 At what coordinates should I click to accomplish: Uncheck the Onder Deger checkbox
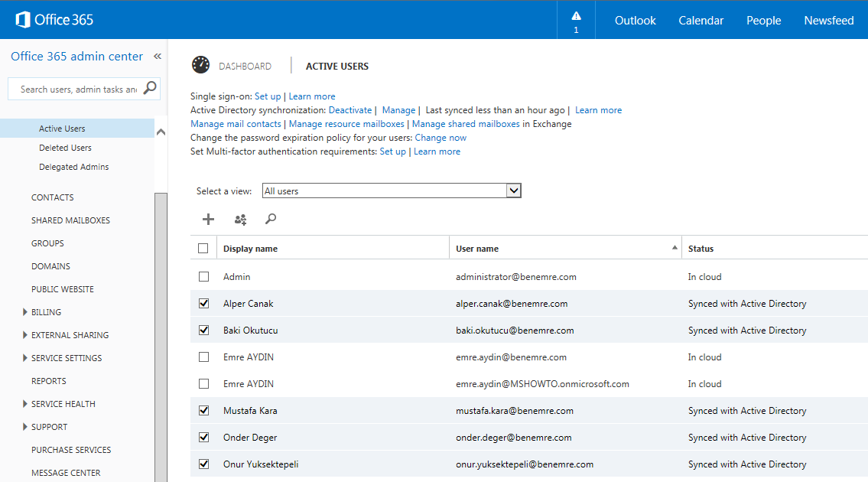[203, 438]
